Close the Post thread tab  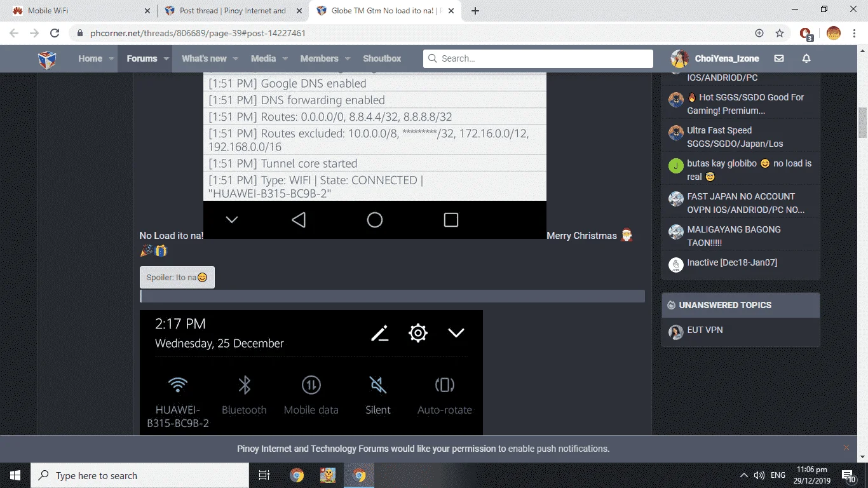click(x=299, y=11)
